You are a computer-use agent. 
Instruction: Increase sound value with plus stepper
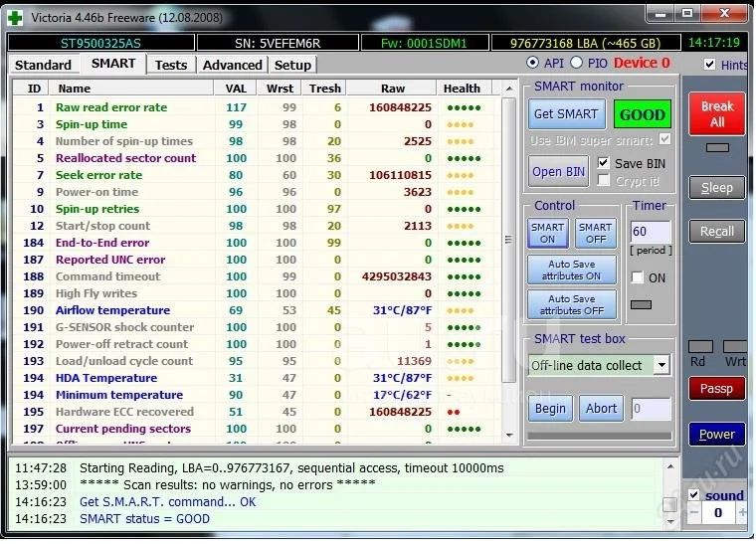pyautogui.click(x=742, y=513)
